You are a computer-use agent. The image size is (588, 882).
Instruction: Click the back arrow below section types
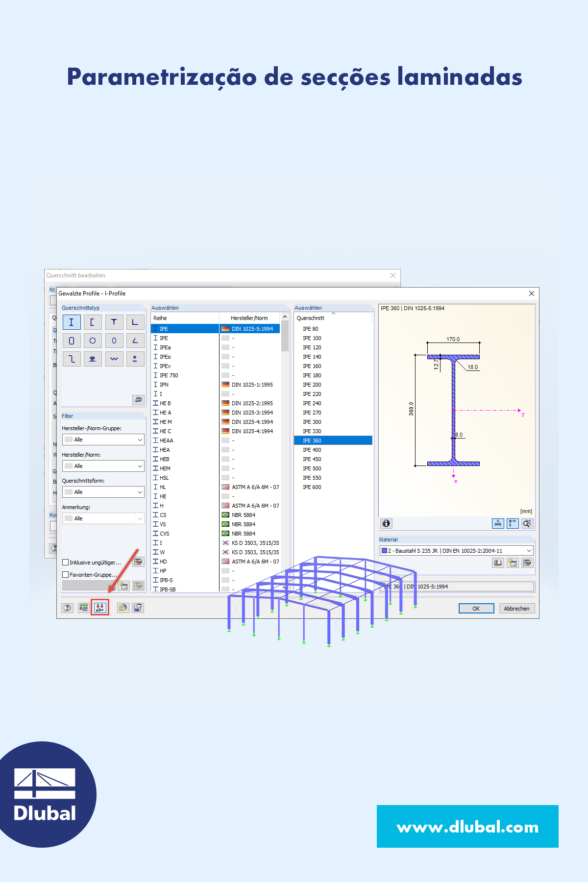[138, 400]
